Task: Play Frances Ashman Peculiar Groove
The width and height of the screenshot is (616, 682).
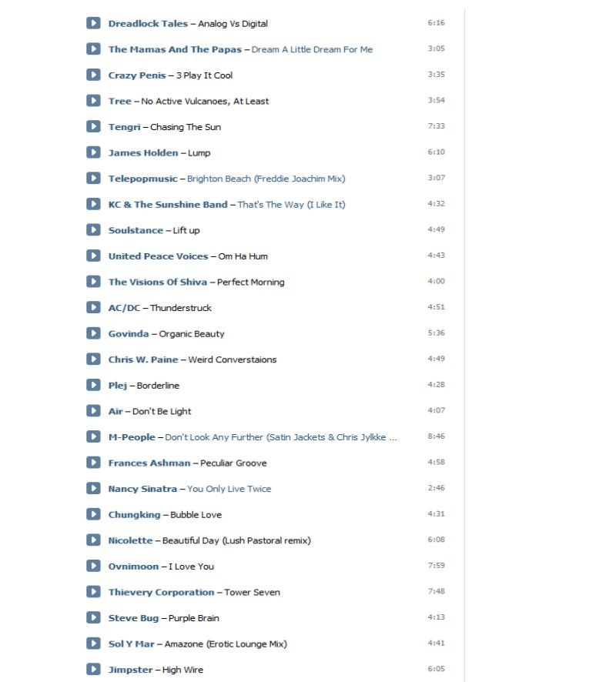Action: [93, 462]
